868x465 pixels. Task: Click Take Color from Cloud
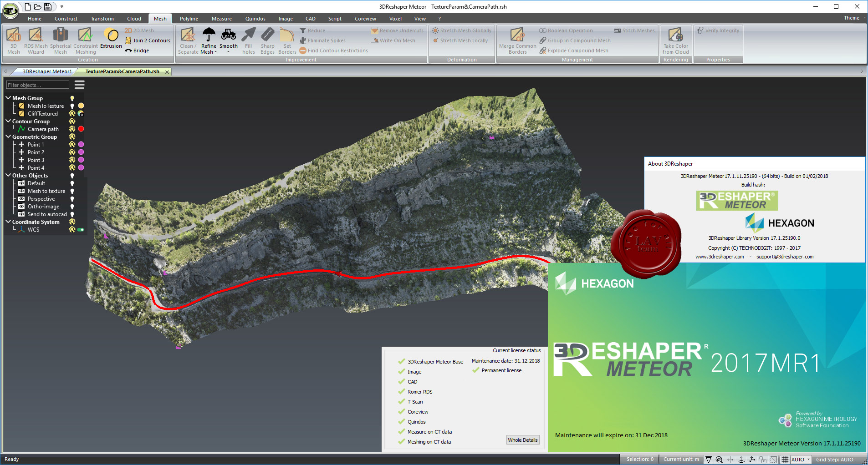coord(676,40)
